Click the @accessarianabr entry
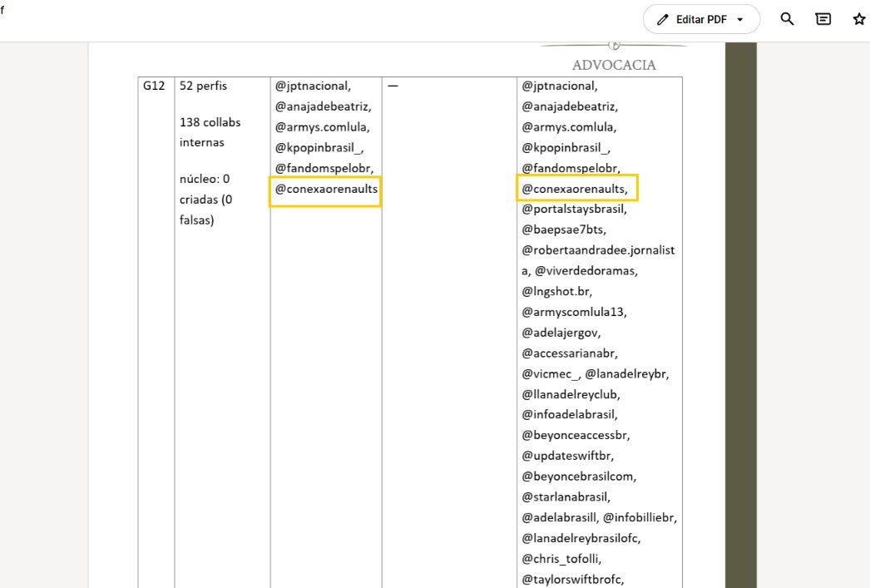 [569, 353]
